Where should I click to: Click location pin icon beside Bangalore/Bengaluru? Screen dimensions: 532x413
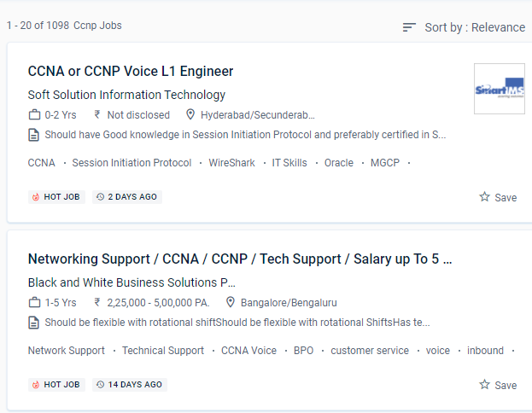pos(231,302)
